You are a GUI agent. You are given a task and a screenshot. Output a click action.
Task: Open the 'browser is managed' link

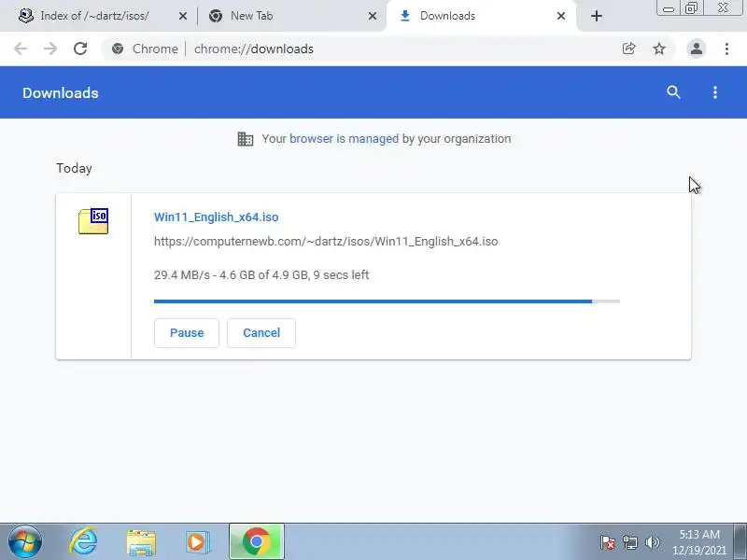tap(344, 139)
